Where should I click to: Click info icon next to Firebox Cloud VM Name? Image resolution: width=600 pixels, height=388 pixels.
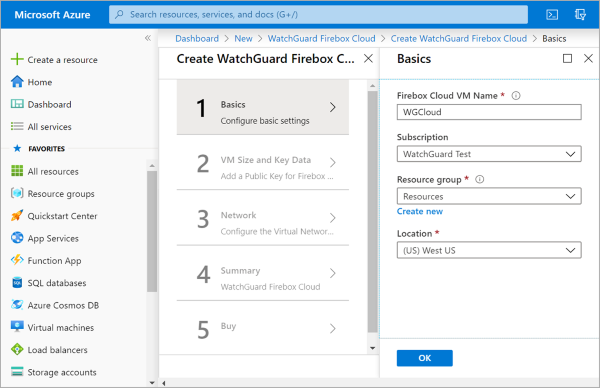(516, 96)
